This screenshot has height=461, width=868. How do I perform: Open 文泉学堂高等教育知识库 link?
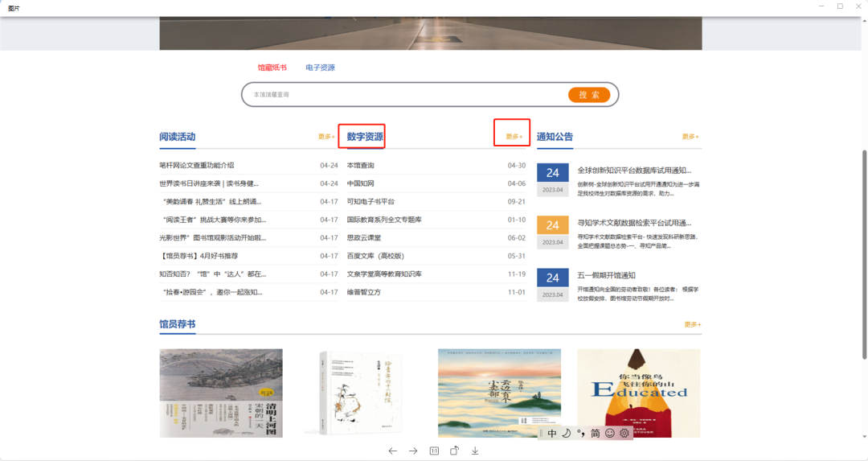[x=384, y=274]
